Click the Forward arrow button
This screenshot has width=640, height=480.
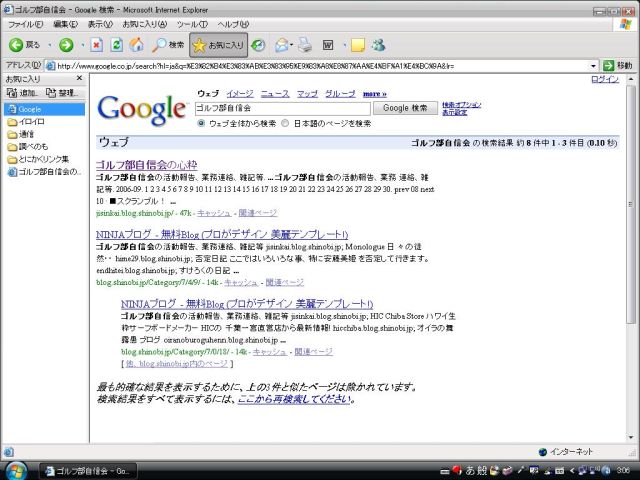pos(66,45)
